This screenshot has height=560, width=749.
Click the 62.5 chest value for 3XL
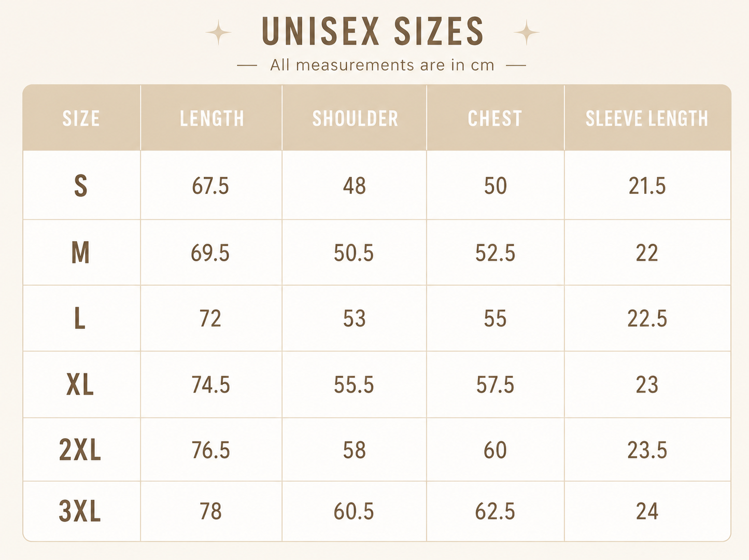point(495,512)
